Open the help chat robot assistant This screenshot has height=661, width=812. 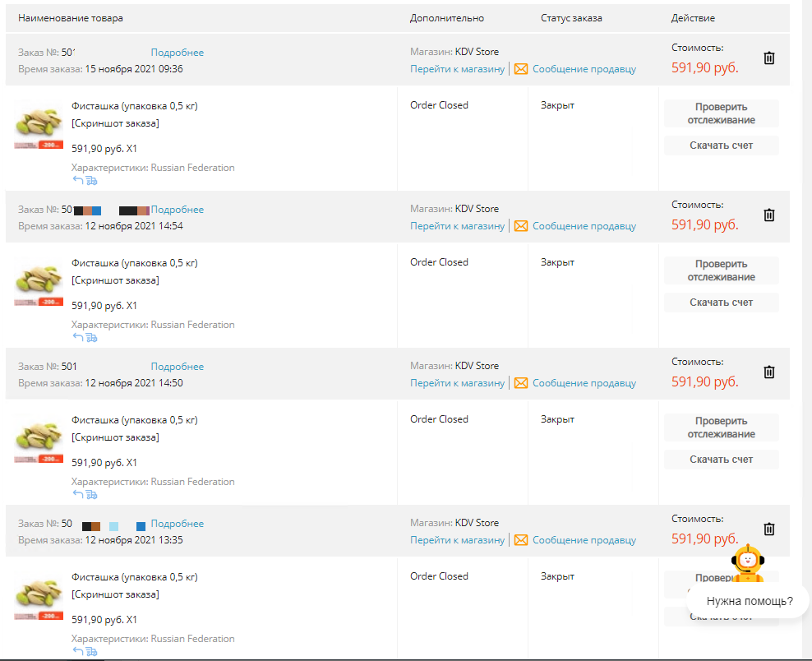748,563
